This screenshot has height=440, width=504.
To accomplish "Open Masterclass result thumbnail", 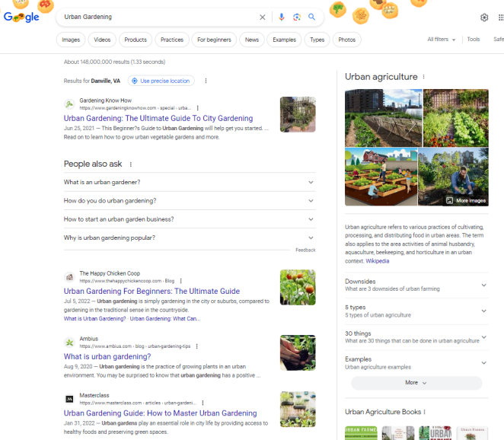I will pos(298,409).
